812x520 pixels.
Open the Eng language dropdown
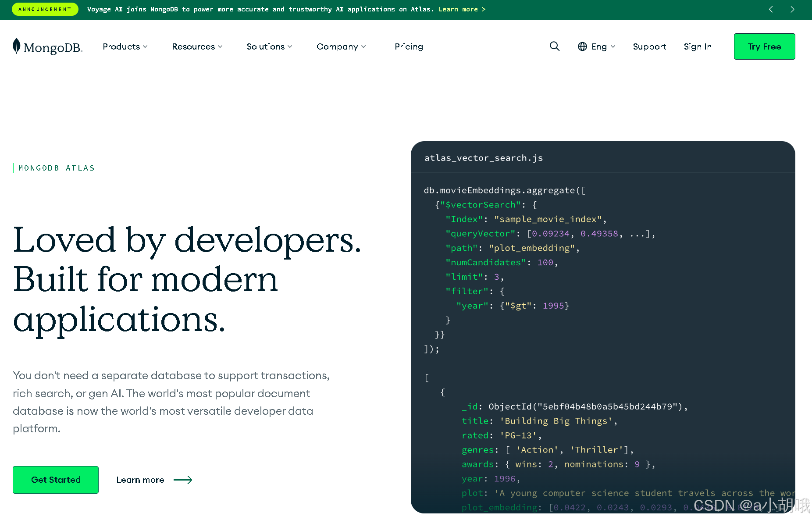click(603, 46)
